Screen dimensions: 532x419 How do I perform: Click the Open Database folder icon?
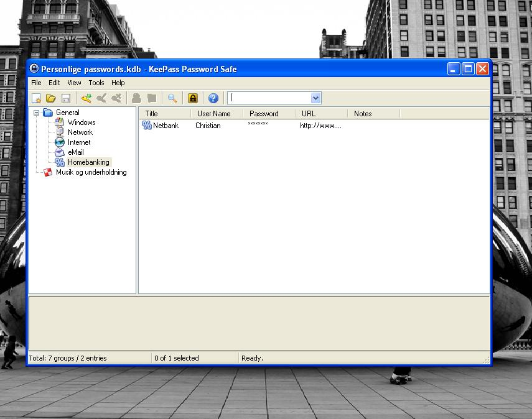pyautogui.click(x=51, y=98)
